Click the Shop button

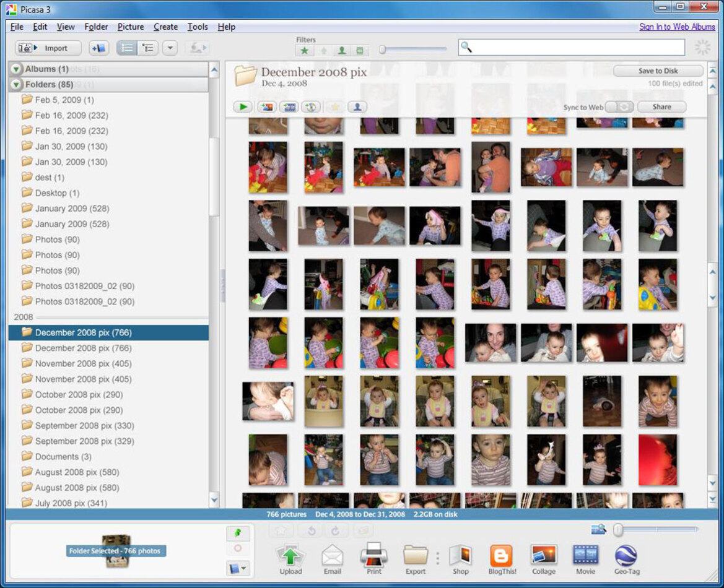click(461, 560)
